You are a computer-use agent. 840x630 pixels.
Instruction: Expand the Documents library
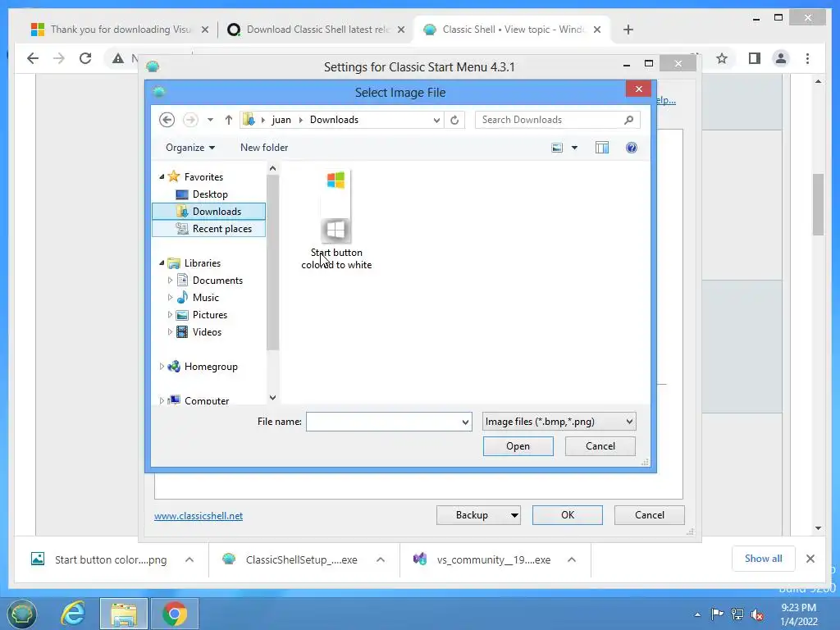pyautogui.click(x=170, y=281)
